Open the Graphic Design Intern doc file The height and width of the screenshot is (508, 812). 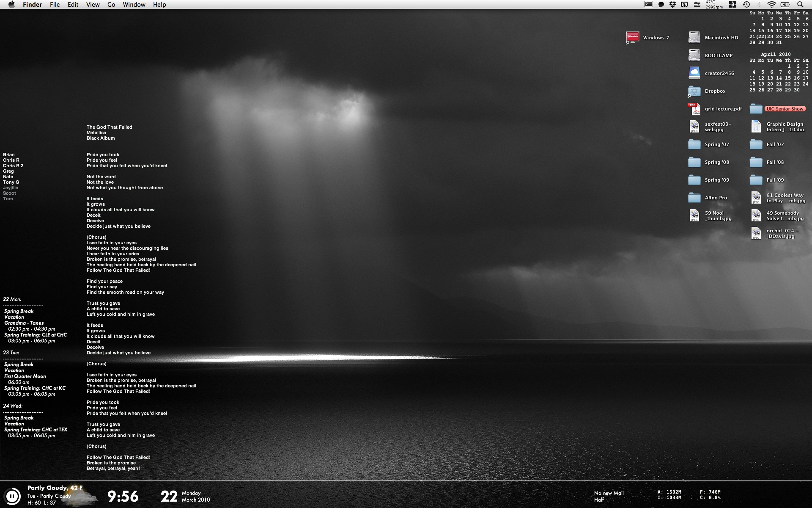[x=756, y=127]
